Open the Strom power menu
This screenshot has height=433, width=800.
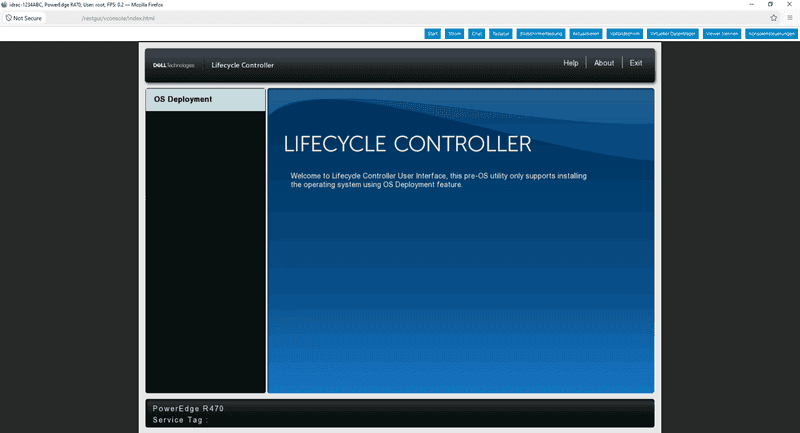tap(454, 34)
